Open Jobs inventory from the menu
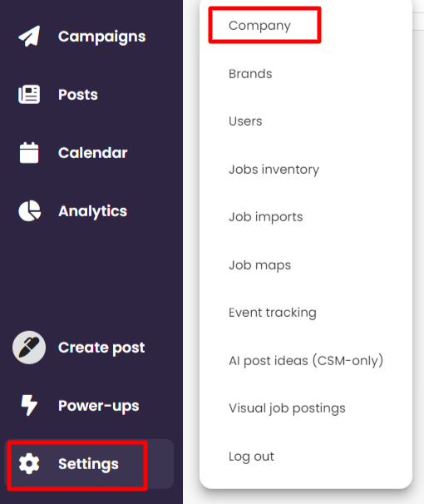The image size is (424, 504). coord(274,170)
